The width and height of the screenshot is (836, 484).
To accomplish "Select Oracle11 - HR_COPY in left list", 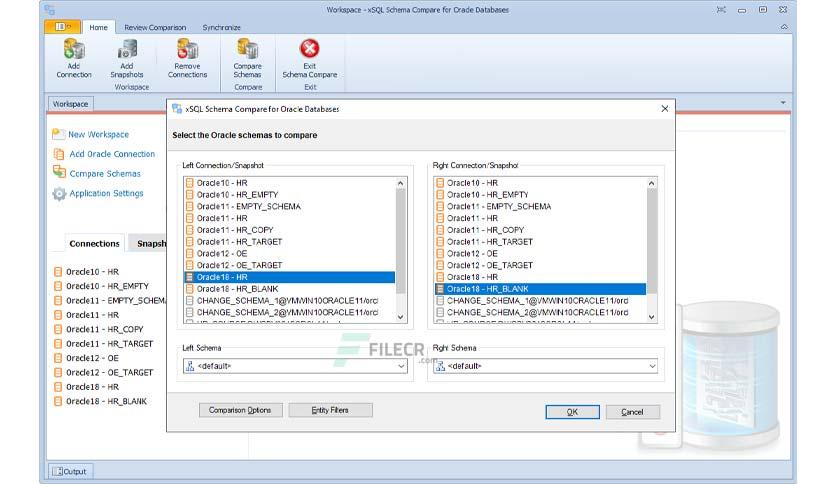I will pos(290,230).
